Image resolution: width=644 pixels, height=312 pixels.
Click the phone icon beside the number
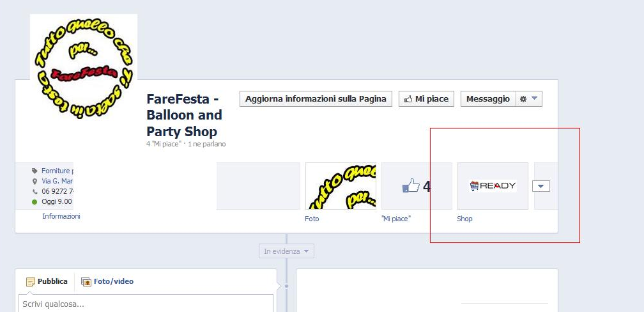[34, 191]
